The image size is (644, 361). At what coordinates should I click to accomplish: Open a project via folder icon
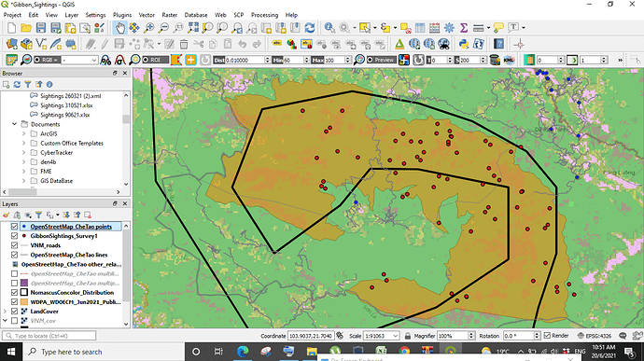pyautogui.click(x=26, y=27)
